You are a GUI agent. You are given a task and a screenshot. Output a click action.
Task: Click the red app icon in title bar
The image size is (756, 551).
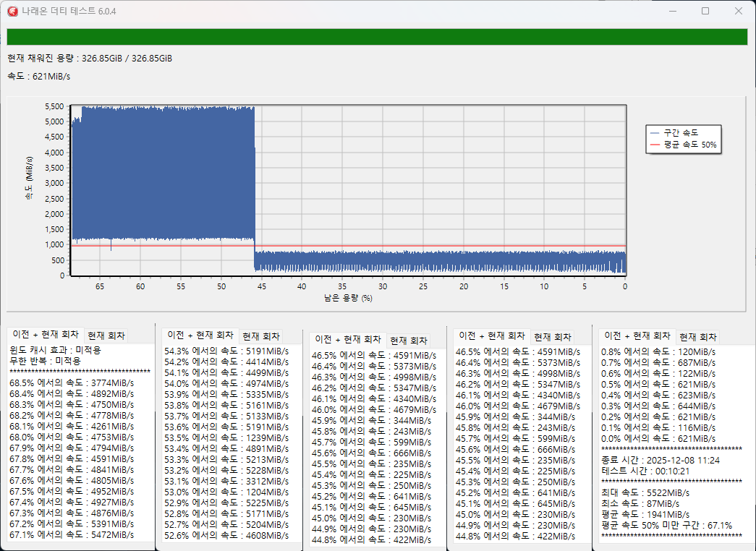(12, 12)
